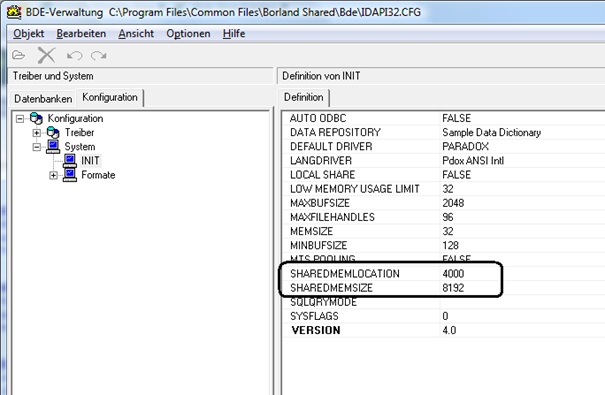Click the MAXBUFSIZE value 2048
The image size is (605, 395).
pyautogui.click(x=453, y=203)
